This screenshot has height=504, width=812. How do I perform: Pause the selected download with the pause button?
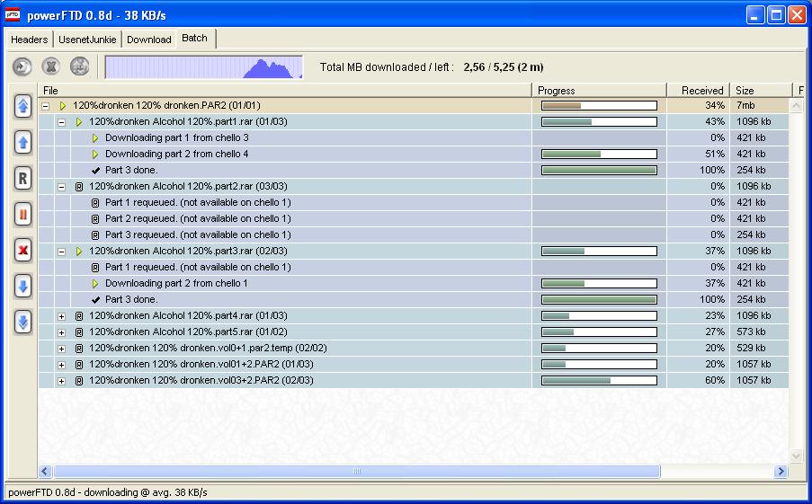pos(22,214)
